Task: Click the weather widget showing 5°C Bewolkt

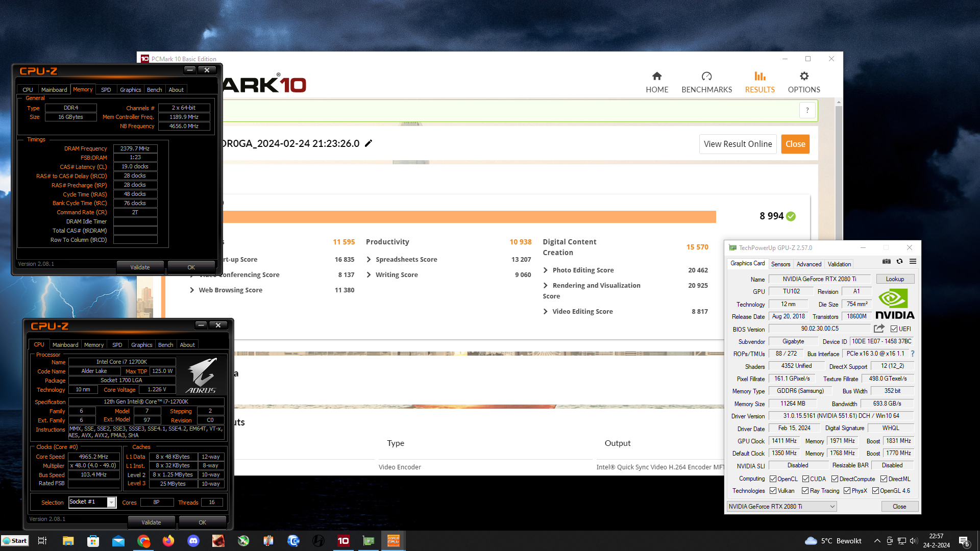Action: pos(833,541)
